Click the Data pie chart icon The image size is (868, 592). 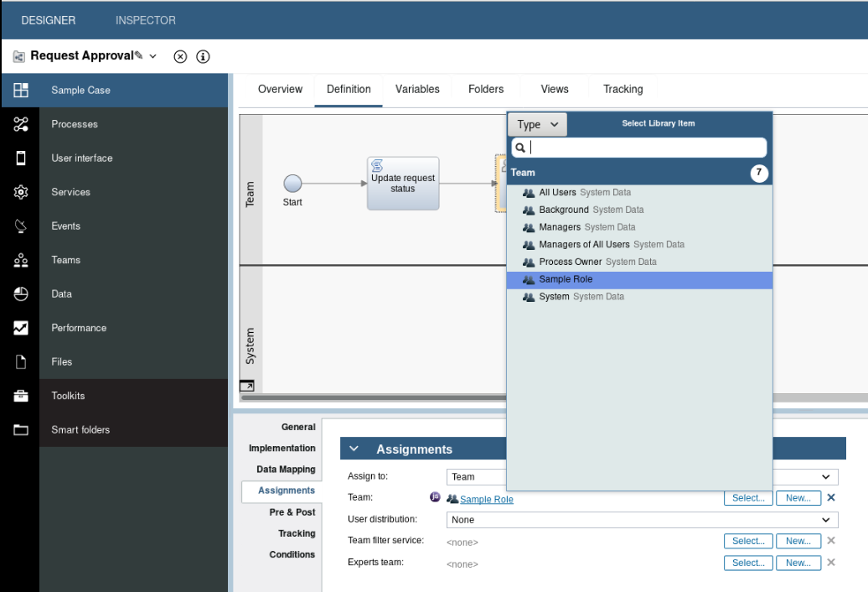point(20,294)
